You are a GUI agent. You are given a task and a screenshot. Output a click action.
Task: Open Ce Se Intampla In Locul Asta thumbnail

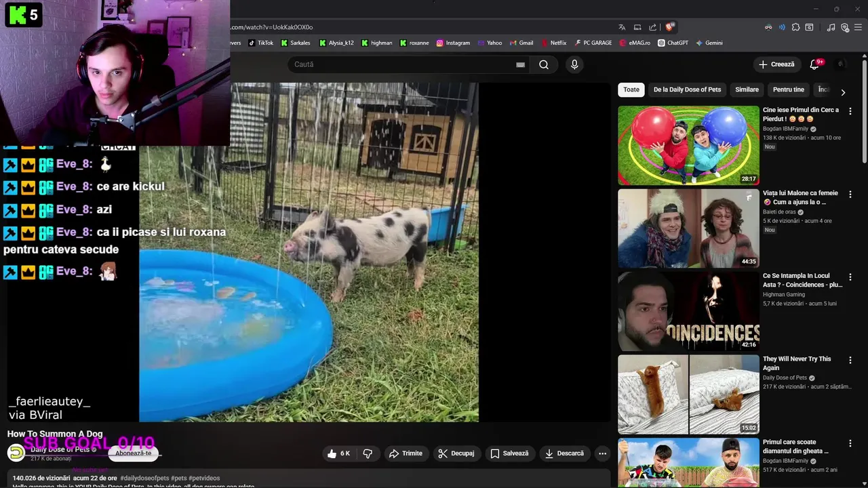point(688,311)
